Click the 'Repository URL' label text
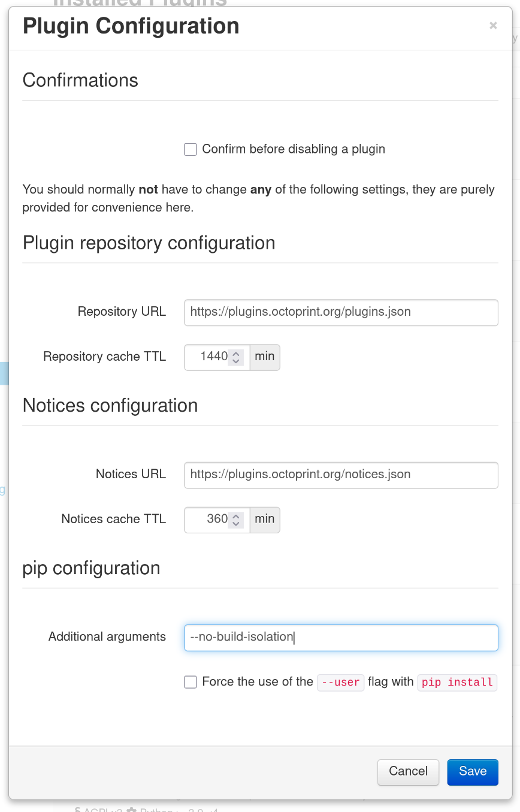 point(122,312)
